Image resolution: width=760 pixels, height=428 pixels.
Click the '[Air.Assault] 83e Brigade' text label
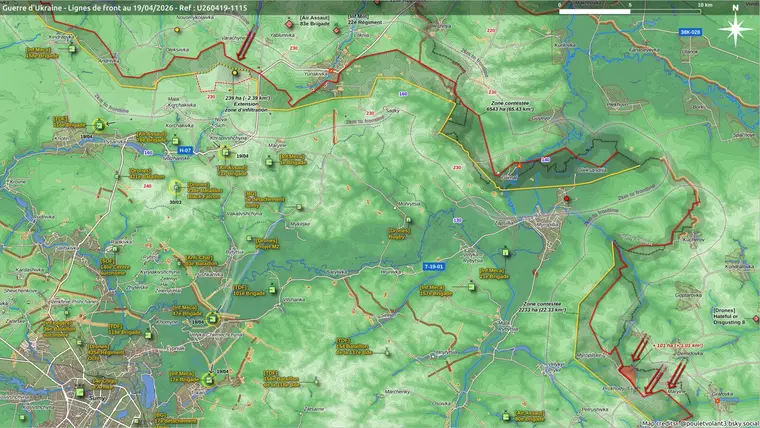[x=315, y=20]
